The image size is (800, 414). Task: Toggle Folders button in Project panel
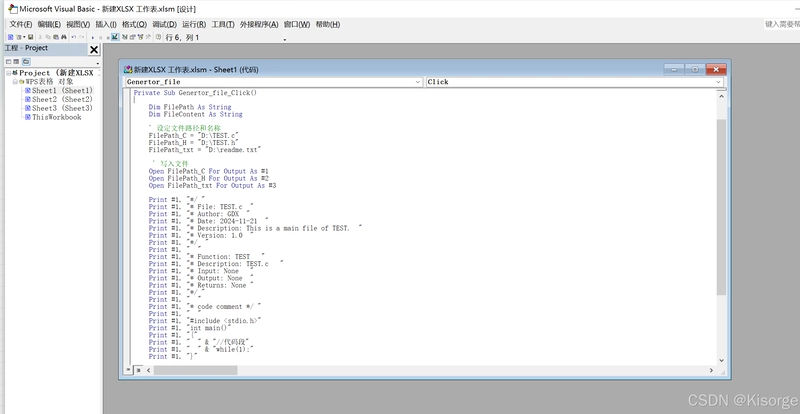pos(26,62)
